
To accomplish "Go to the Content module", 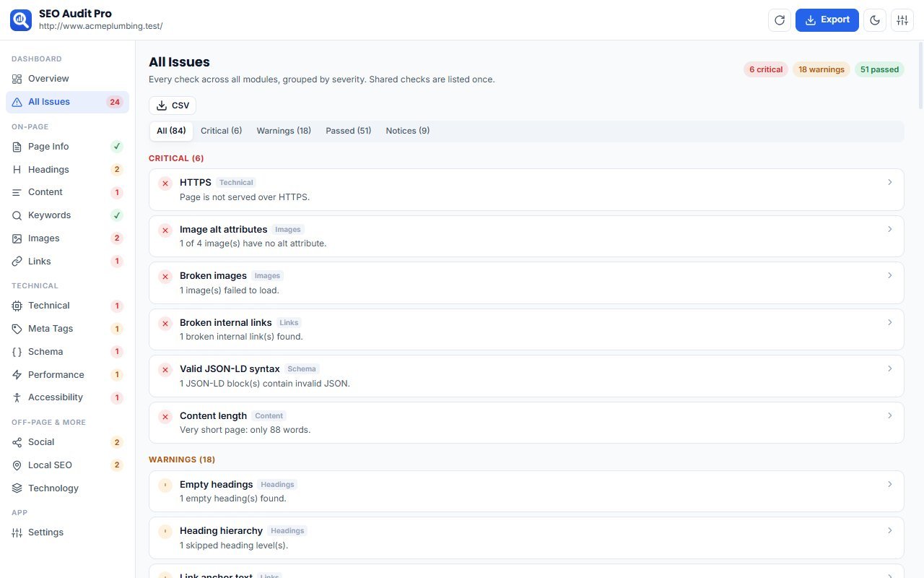I will [67, 192].
